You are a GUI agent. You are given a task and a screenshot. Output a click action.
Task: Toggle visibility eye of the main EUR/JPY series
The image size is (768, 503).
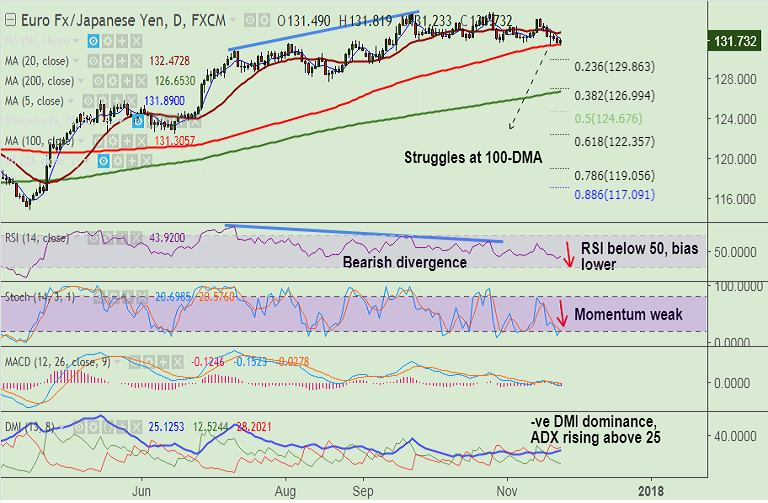click(250, 21)
